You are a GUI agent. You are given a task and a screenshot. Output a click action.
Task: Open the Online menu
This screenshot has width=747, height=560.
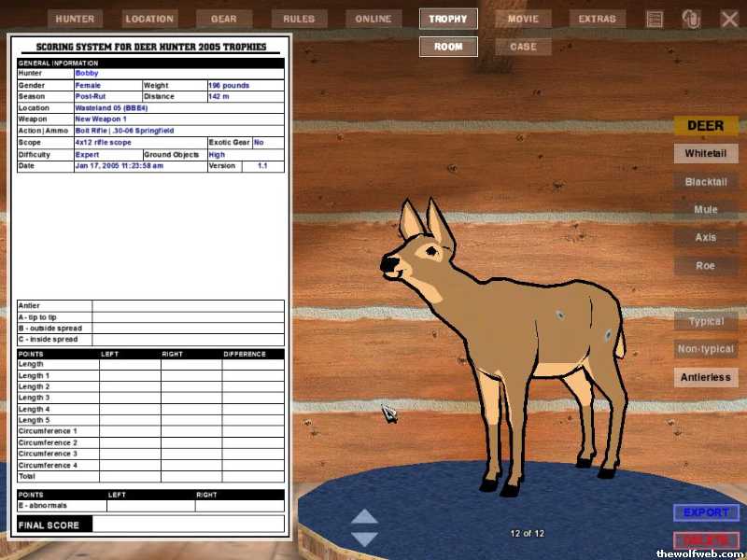pyautogui.click(x=373, y=19)
